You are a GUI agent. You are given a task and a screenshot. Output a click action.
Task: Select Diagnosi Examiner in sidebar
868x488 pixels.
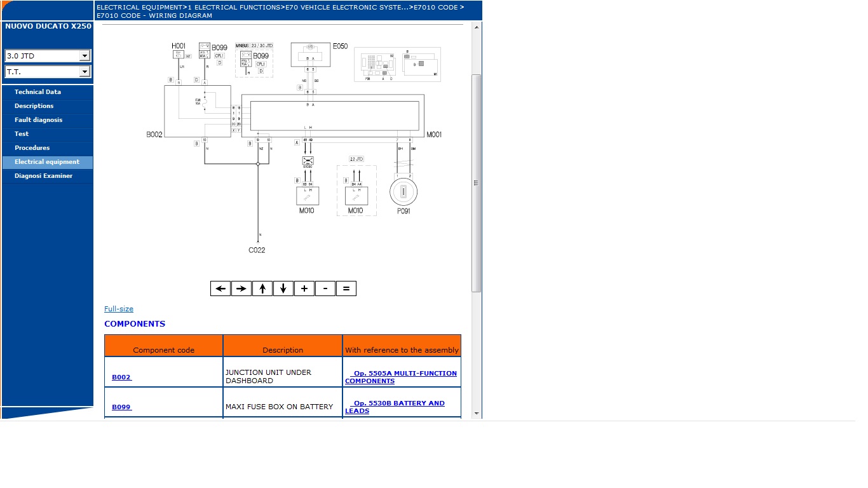[43, 176]
